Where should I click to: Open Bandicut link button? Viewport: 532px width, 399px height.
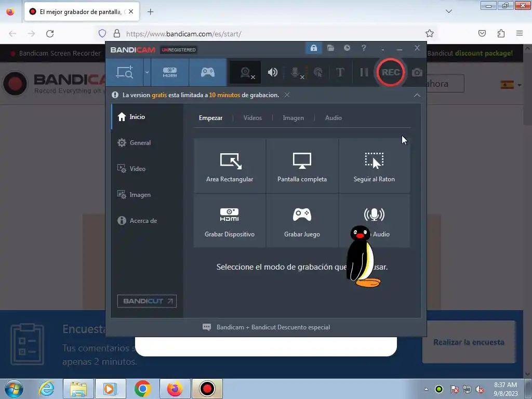[147, 301]
